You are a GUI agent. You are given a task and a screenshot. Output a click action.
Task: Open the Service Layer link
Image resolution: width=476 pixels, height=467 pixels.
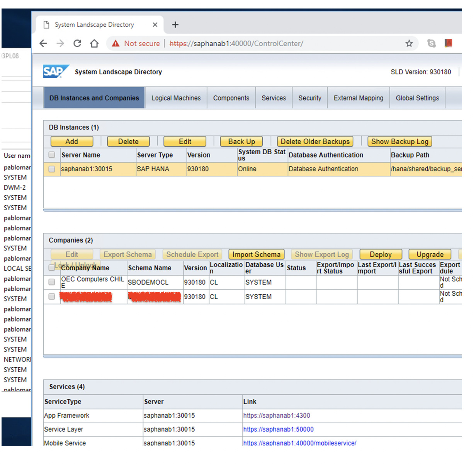tap(278, 430)
